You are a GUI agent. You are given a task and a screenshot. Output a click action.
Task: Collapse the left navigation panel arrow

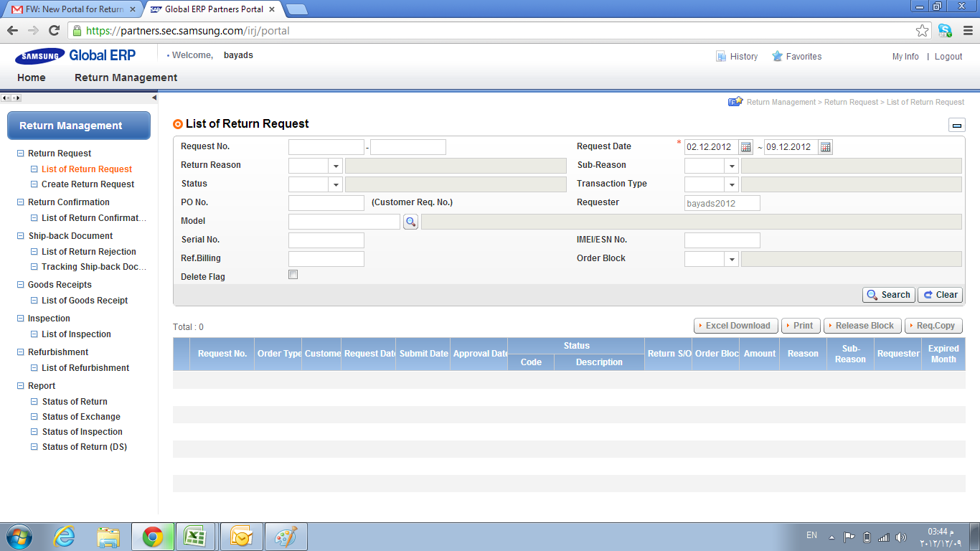pos(154,98)
